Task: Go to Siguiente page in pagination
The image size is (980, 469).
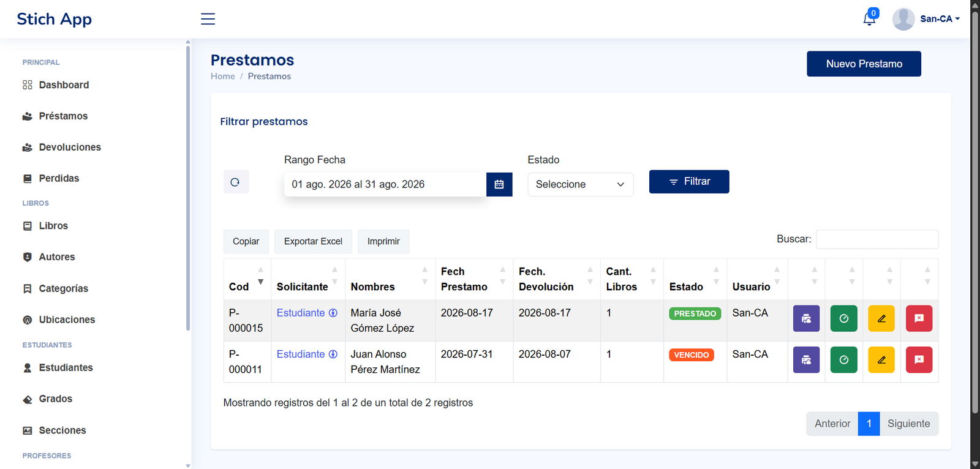Action: [x=908, y=424]
